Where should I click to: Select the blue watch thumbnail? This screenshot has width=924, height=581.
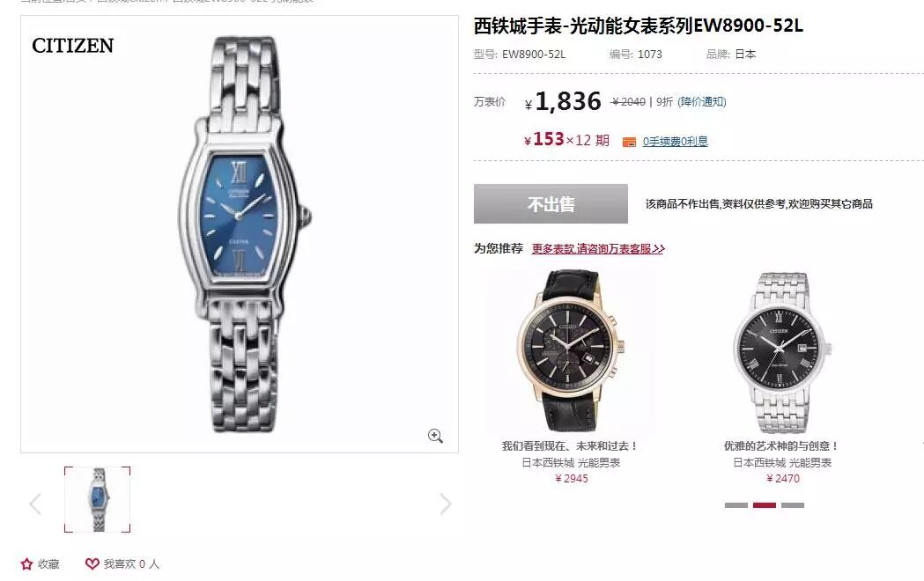click(x=97, y=500)
